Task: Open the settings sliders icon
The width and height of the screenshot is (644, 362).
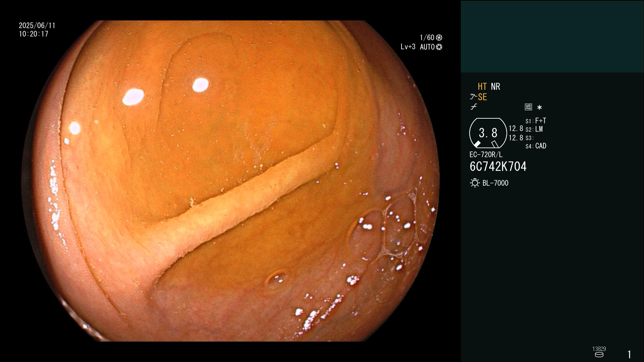Action: 528,107
